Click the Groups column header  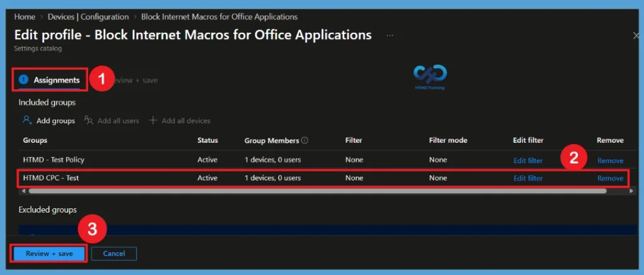coord(35,140)
